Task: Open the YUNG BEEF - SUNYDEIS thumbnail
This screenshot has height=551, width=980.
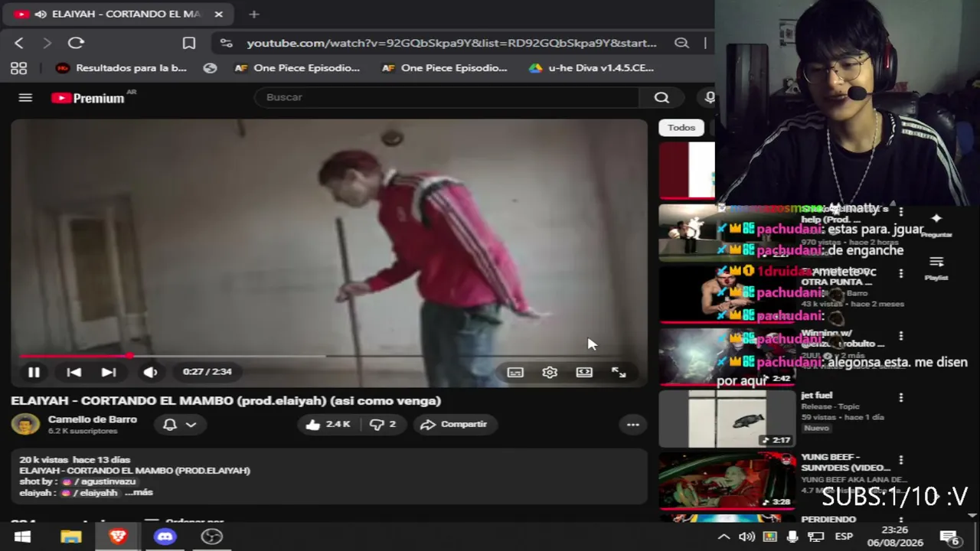Action: [x=727, y=480]
